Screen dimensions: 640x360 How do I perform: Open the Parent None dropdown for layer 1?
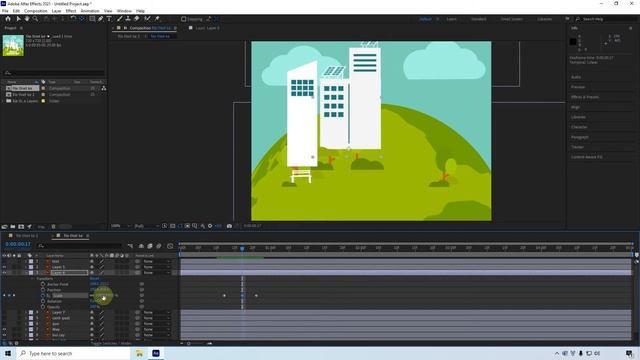point(156,261)
